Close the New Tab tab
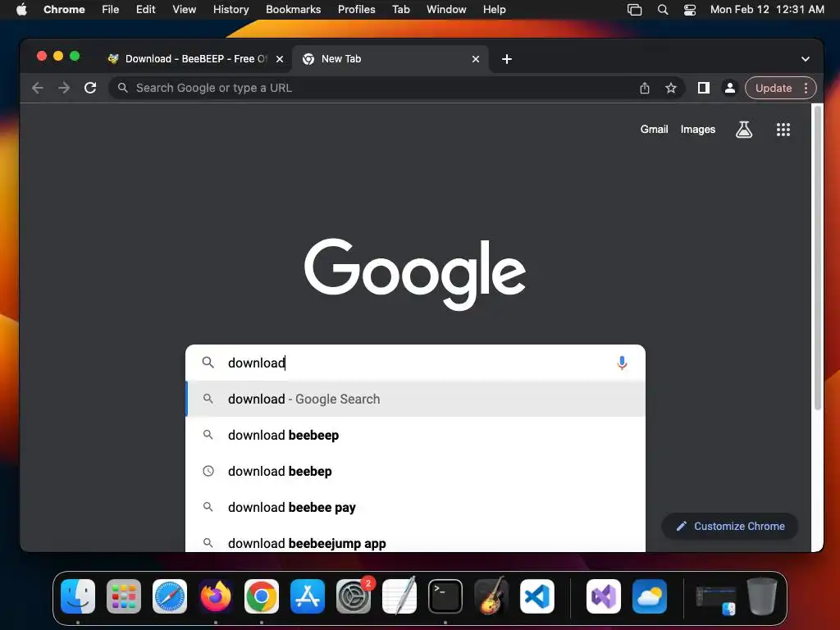The image size is (840, 630). [476, 59]
